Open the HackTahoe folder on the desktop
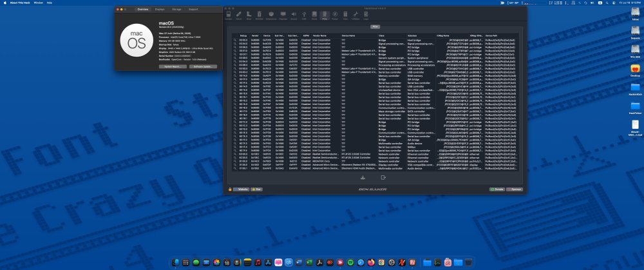The image size is (644, 270). coord(635,108)
